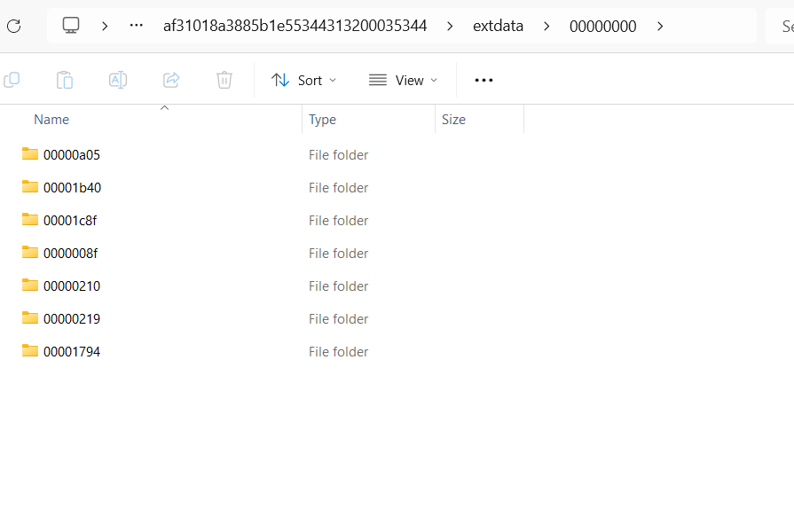
Task: Show hidden path segments via the ellipsis
Action: tap(137, 26)
